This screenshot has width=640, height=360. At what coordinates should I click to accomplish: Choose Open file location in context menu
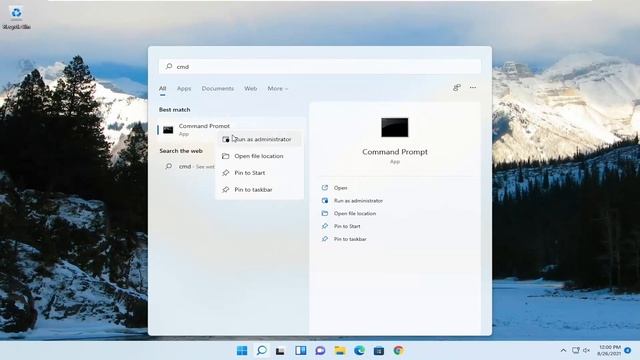coord(260,156)
